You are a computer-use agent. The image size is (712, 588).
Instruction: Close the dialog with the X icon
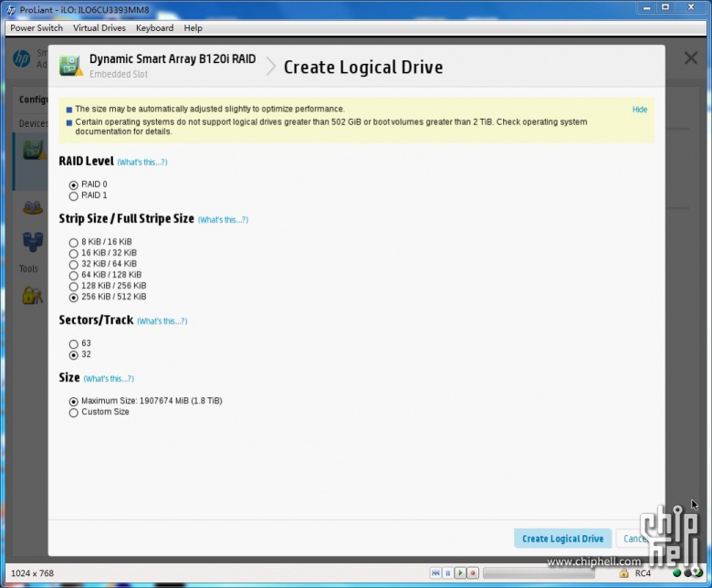[691, 58]
